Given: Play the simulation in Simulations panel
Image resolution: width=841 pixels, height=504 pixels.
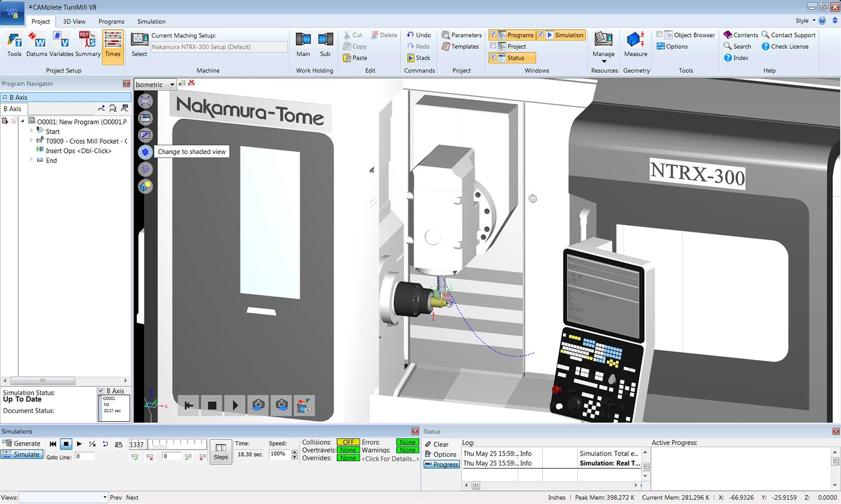Looking at the screenshot, I should click(x=79, y=444).
